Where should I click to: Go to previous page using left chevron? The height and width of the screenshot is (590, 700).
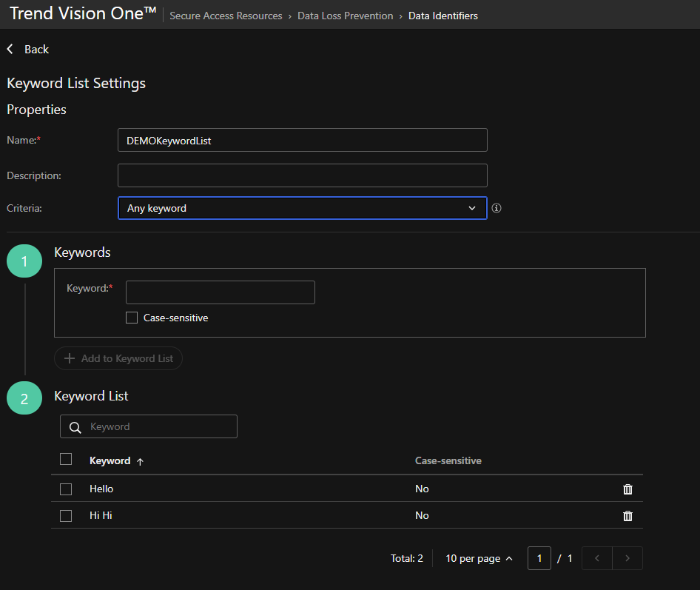click(597, 558)
